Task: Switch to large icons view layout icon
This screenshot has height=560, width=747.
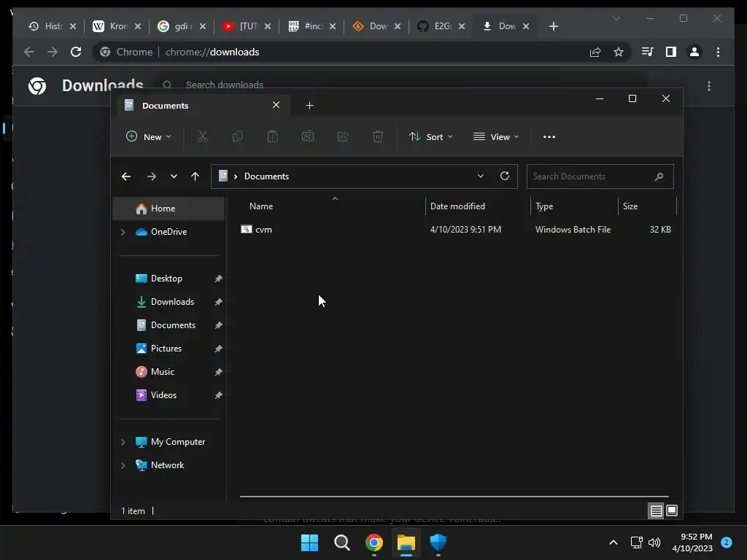Action: point(672,511)
